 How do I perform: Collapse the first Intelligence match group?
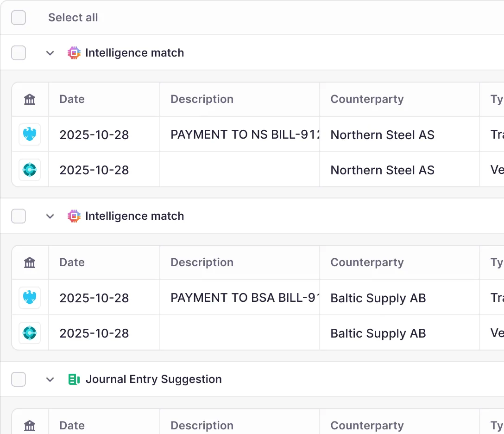coord(50,53)
